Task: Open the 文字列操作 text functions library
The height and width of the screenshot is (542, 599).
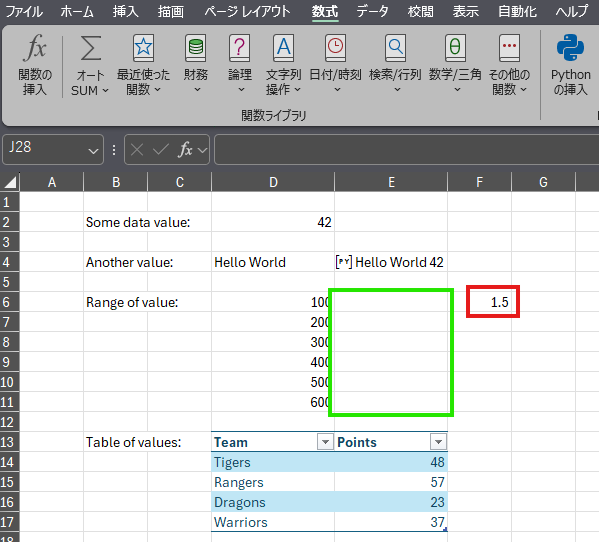Action: click(x=283, y=64)
